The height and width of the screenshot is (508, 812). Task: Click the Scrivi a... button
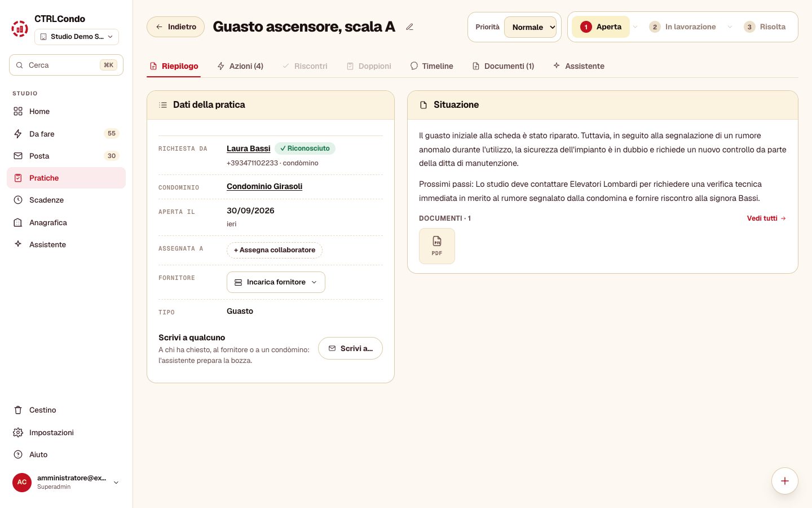point(350,348)
